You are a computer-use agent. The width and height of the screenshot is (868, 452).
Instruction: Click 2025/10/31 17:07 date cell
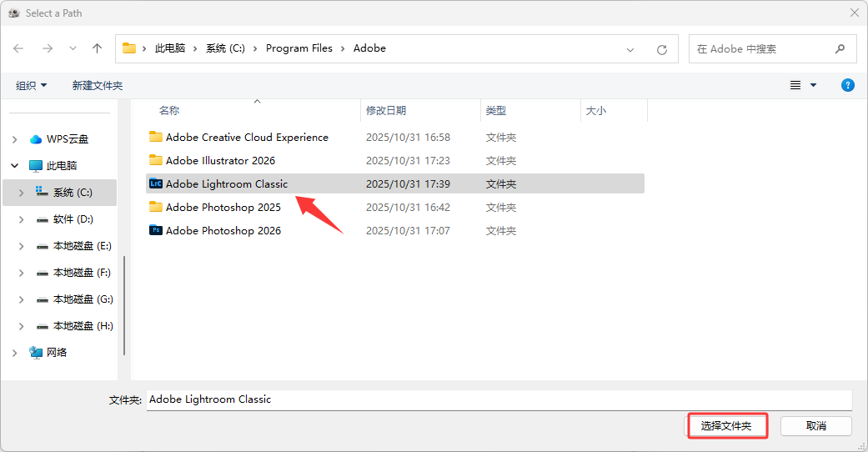408,230
